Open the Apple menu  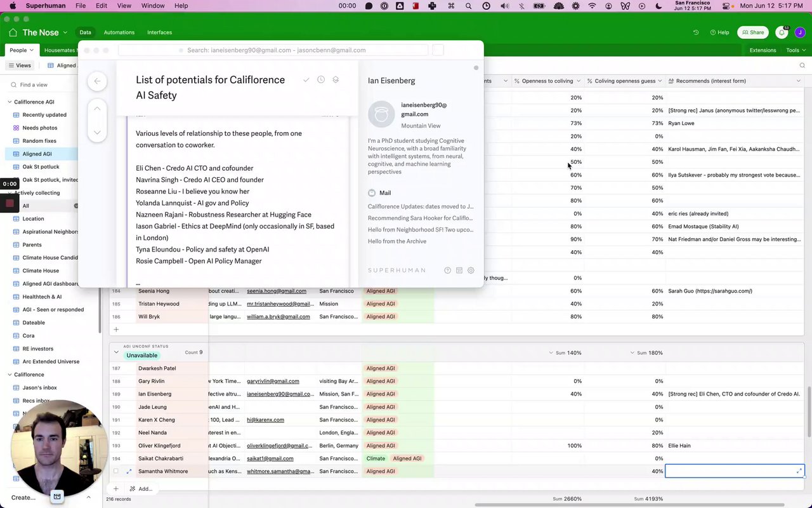[12, 6]
